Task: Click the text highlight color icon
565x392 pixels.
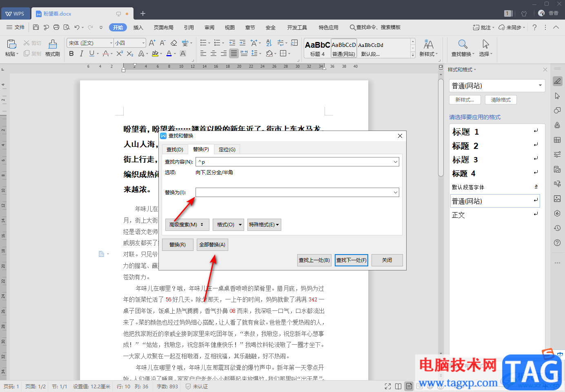Action: pyautogui.click(x=155, y=53)
